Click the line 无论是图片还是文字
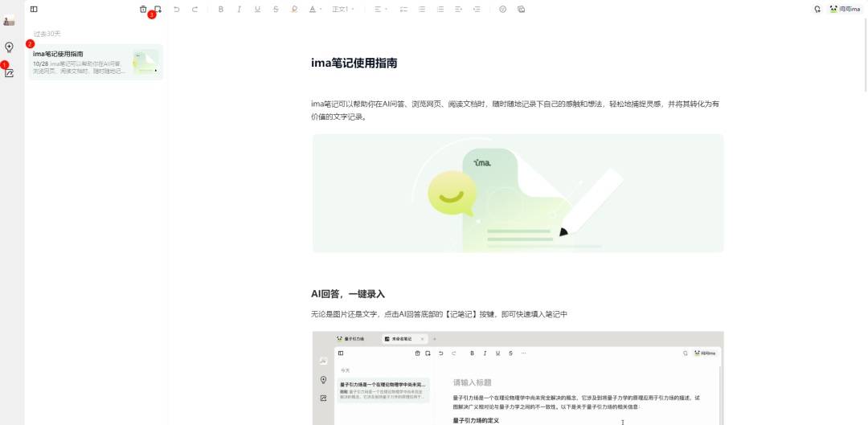 click(440, 314)
